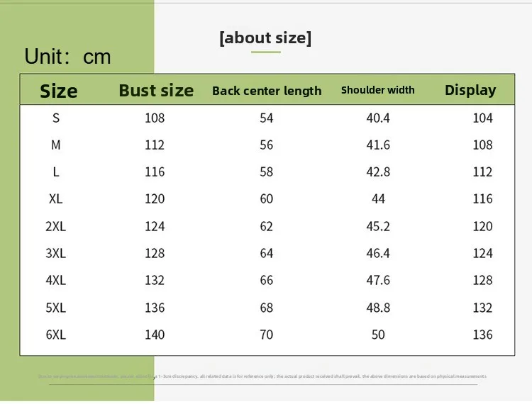The image size is (532, 404).
Task: Click the Back center length header
Action: [x=267, y=91]
